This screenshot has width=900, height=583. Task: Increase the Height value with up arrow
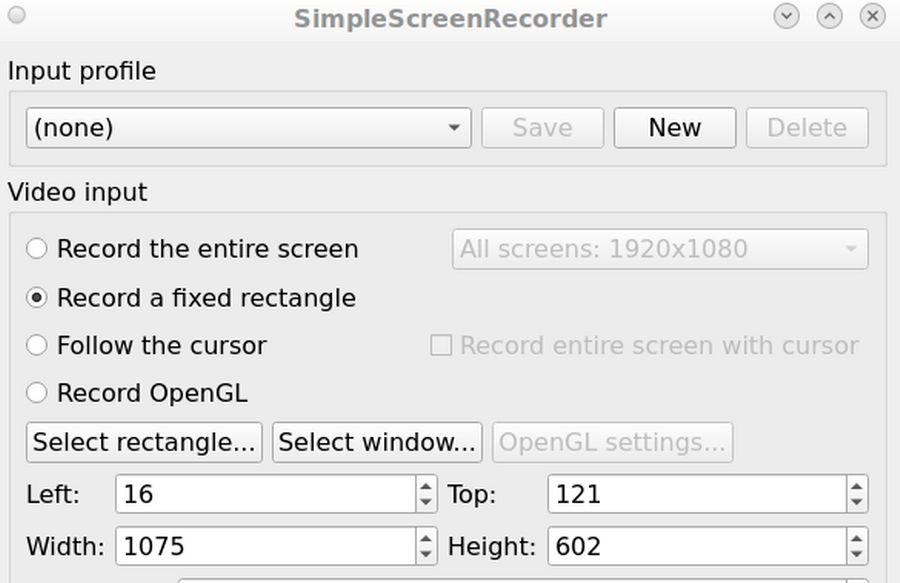pos(857,538)
